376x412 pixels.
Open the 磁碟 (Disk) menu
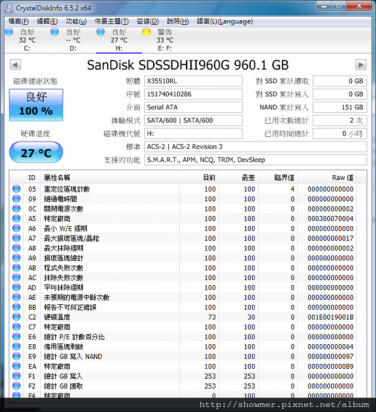pyautogui.click(x=148, y=21)
